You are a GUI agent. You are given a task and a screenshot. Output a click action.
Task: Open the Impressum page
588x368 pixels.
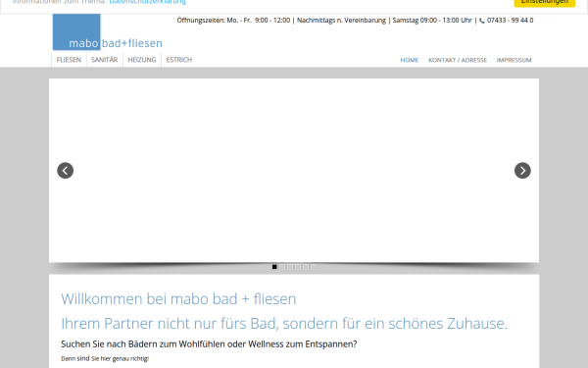click(x=514, y=60)
